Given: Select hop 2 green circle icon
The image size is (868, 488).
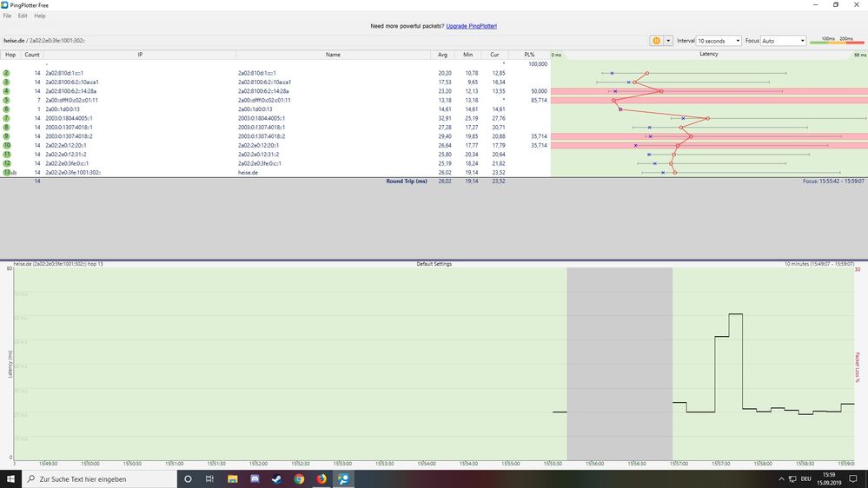Looking at the screenshot, I should 6,73.
